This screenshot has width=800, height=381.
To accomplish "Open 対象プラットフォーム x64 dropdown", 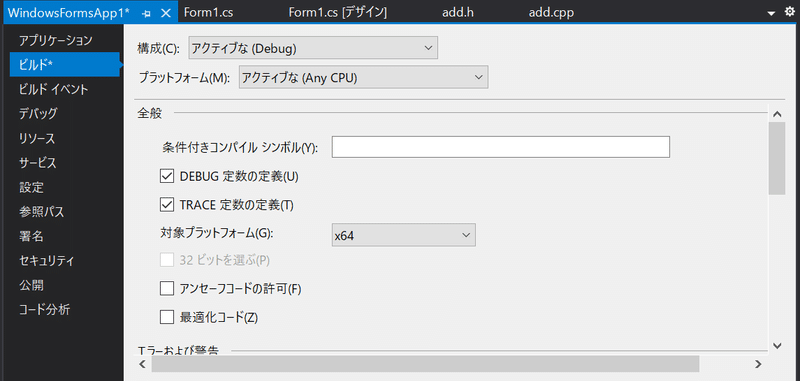I will tap(404, 235).
